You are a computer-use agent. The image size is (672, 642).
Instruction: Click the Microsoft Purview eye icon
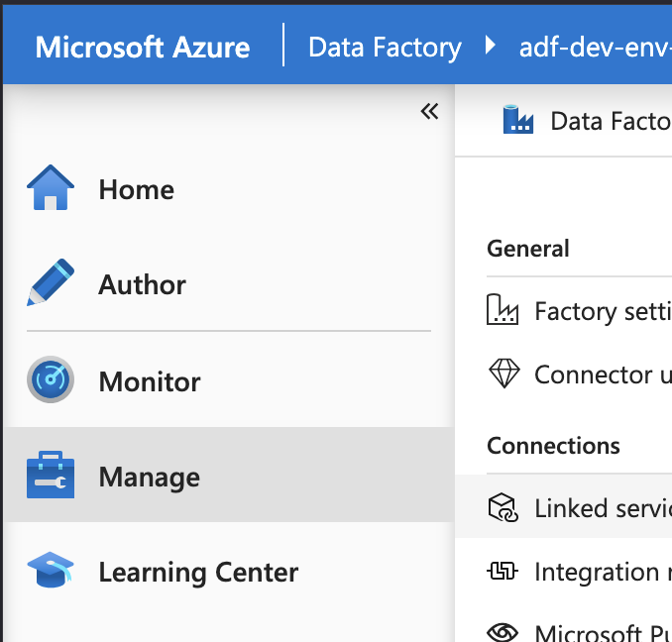503,632
